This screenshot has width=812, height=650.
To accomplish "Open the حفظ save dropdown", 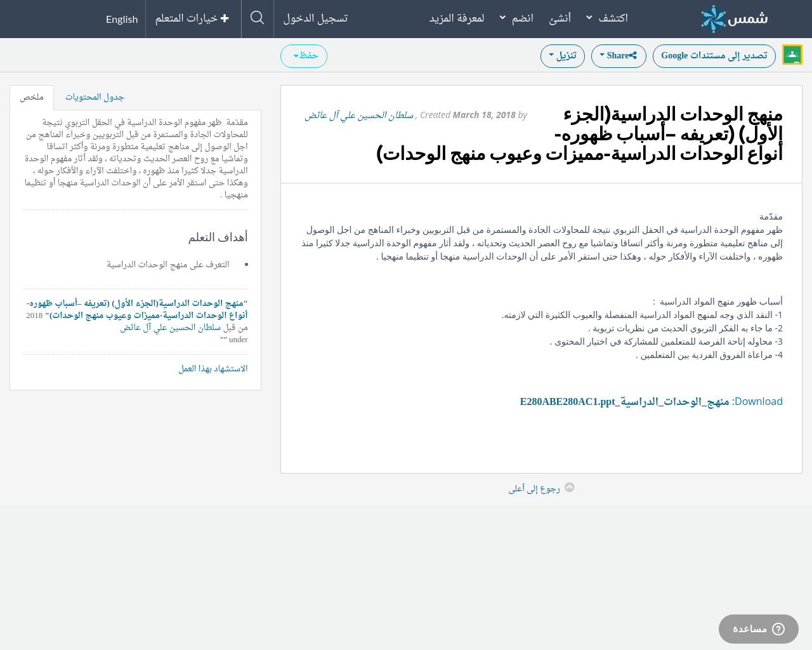I will click(x=304, y=56).
